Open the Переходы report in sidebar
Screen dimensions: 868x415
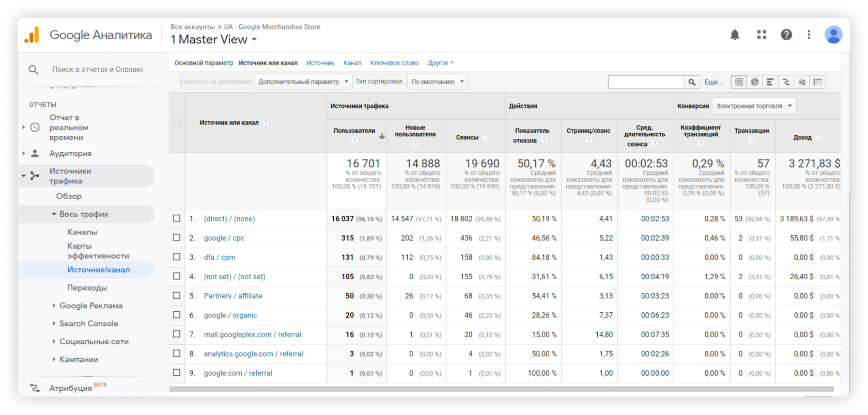(87, 288)
